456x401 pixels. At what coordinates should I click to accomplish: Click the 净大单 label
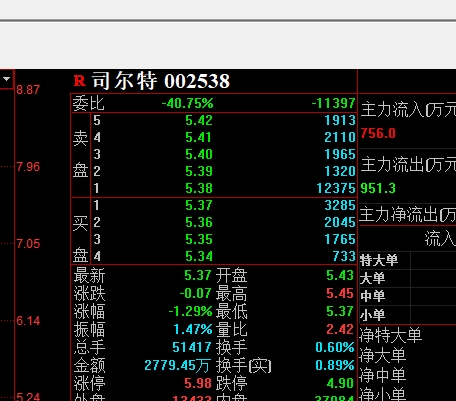383,355
